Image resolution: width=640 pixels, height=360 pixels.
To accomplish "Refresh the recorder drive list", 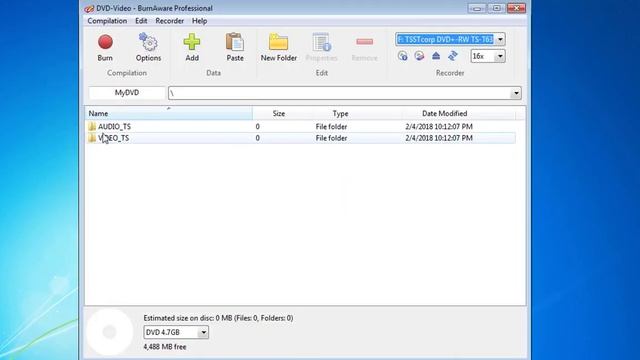I will point(453,56).
